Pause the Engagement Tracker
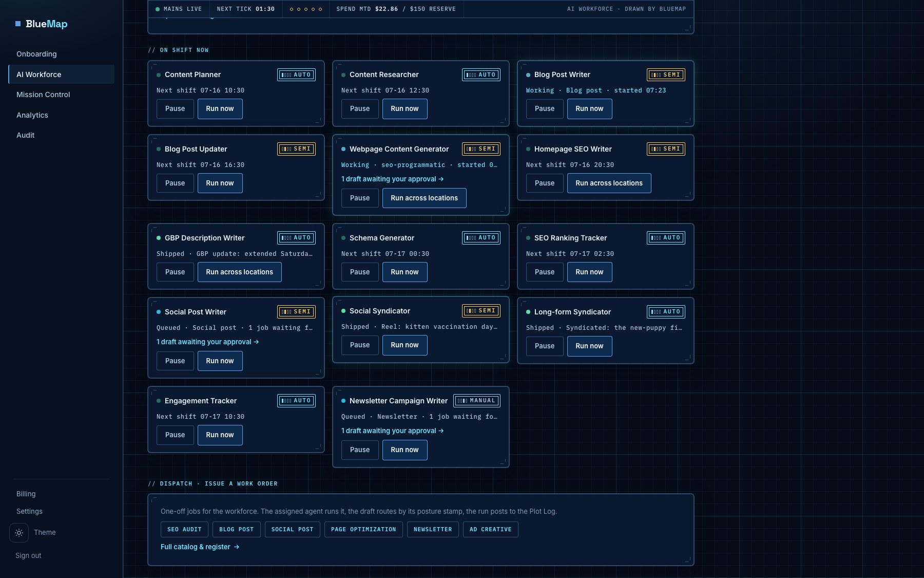 click(175, 435)
